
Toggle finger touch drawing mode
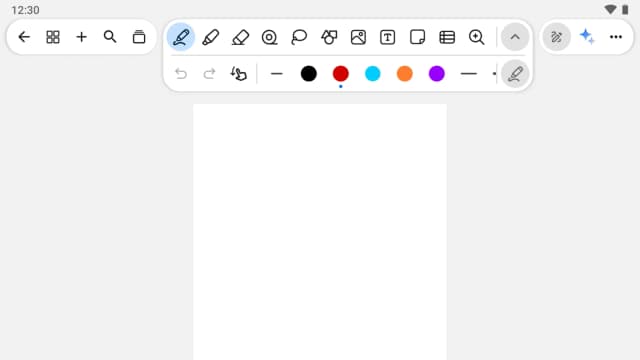(238, 73)
